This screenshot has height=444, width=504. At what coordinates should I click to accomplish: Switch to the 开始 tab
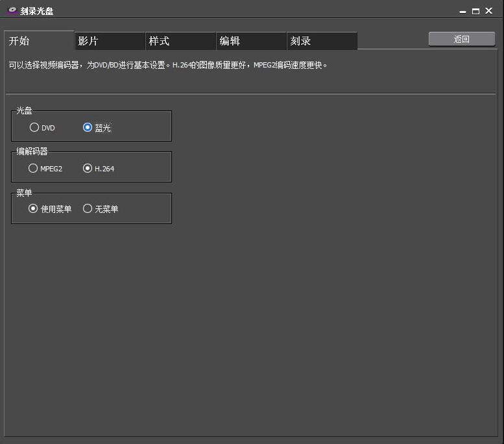coord(39,40)
